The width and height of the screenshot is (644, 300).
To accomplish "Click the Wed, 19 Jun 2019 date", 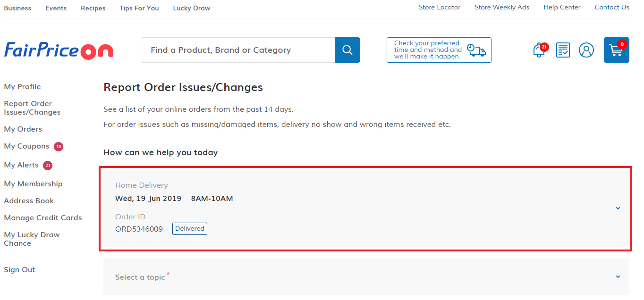I will pos(148,199).
